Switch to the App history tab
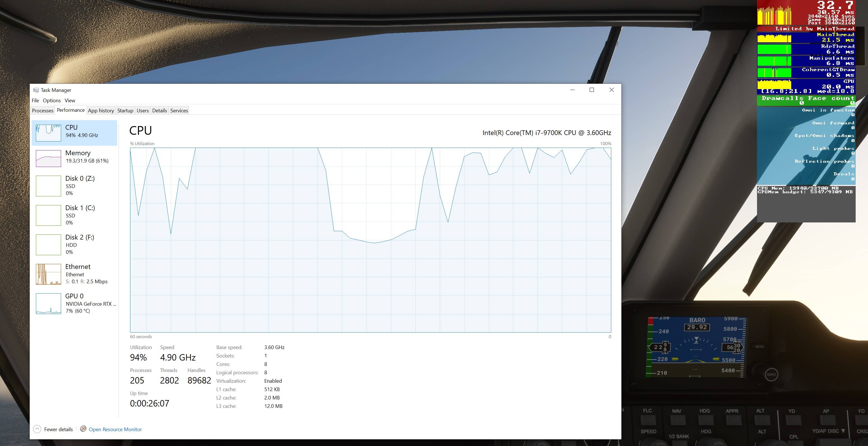 pyautogui.click(x=101, y=110)
